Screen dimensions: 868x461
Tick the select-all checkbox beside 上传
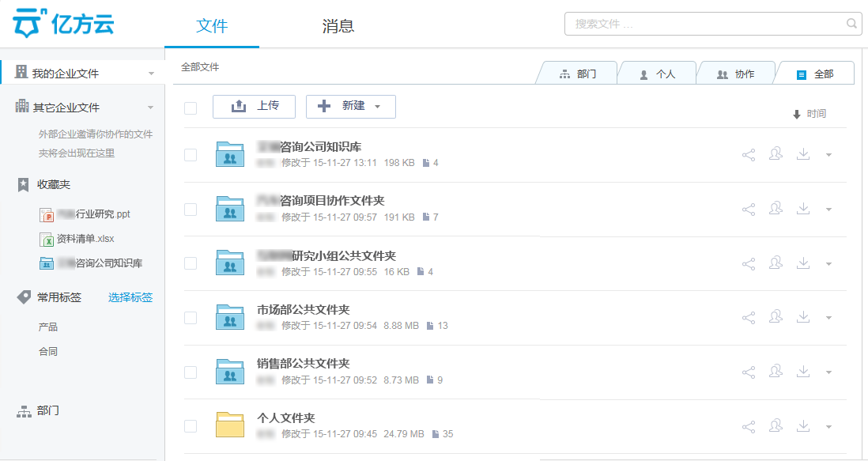click(191, 108)
